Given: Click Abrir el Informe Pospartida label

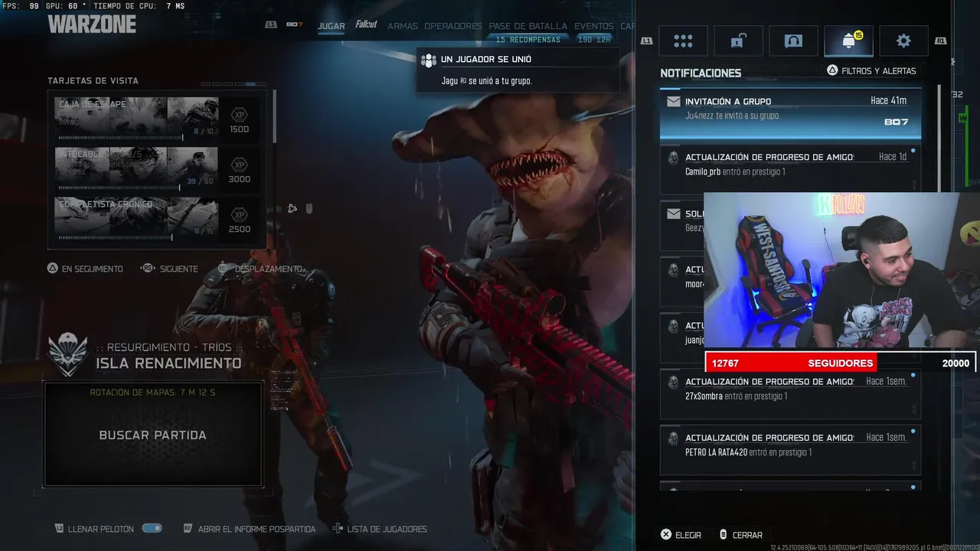Looking at the screenshot, I should (256, 529).
